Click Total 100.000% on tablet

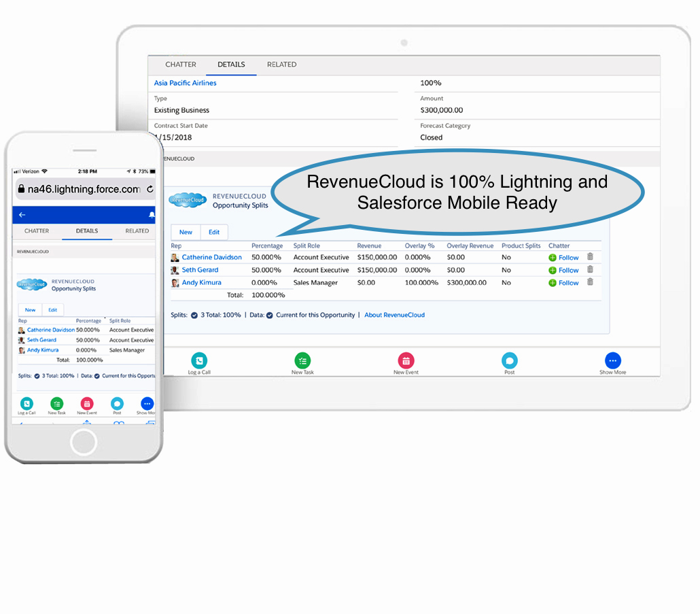pos(268,295)
